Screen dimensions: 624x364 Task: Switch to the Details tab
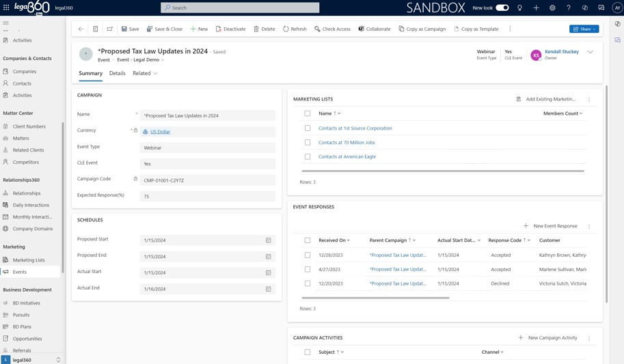118,73
